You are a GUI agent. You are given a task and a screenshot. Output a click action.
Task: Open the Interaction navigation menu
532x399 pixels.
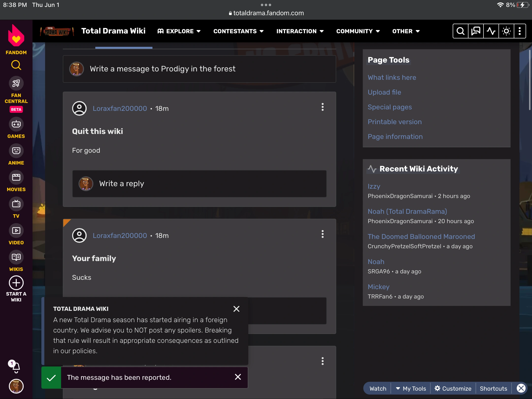click(x=300, y=31)
